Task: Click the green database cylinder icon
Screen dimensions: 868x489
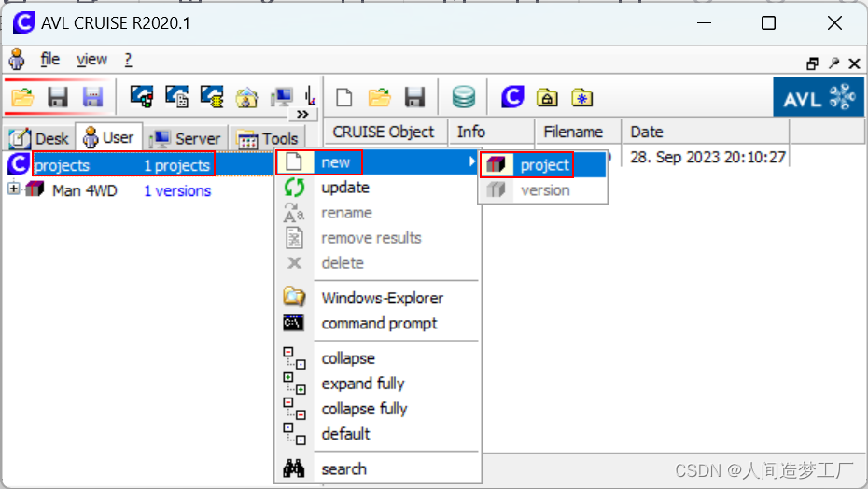Action: pyautogui.click(x=463, y=97)
